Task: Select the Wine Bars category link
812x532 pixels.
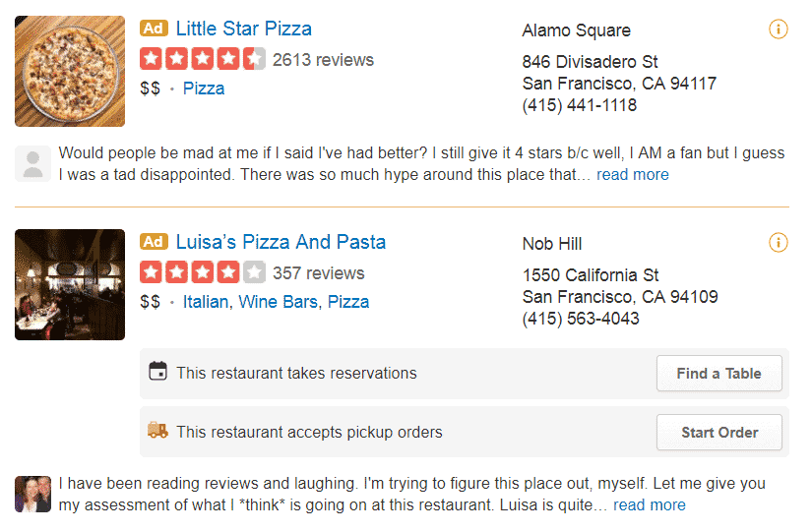Action: (x=279, y=302)
